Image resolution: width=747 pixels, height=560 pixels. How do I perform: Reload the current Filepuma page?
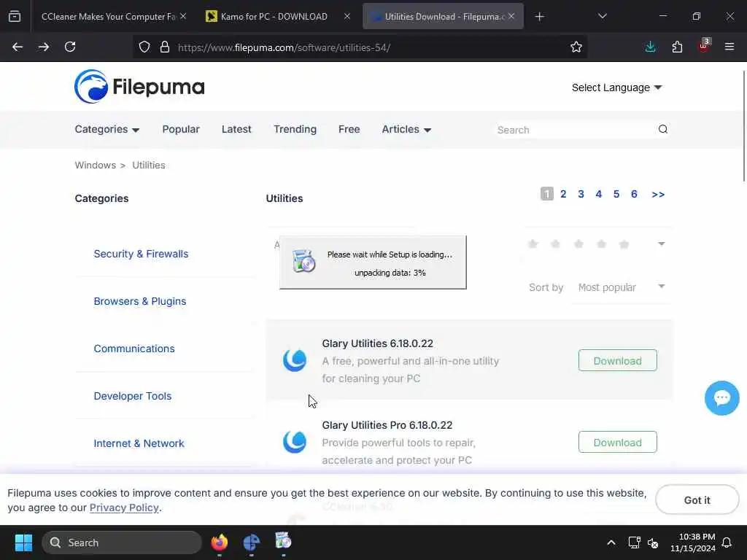pyautogui.click(x=70, y=47)
